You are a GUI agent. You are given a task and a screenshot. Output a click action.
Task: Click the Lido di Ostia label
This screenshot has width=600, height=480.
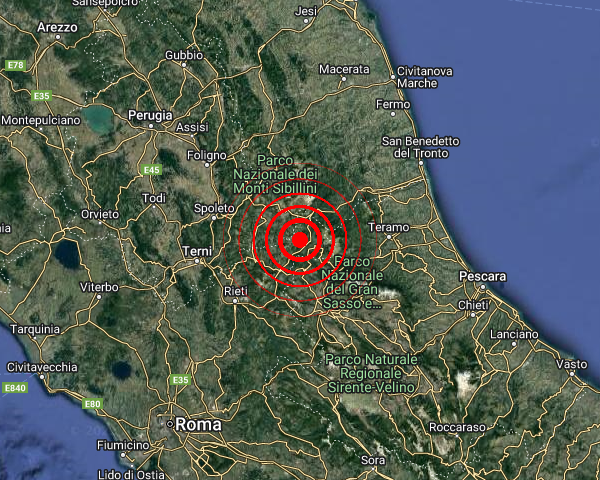131,475
